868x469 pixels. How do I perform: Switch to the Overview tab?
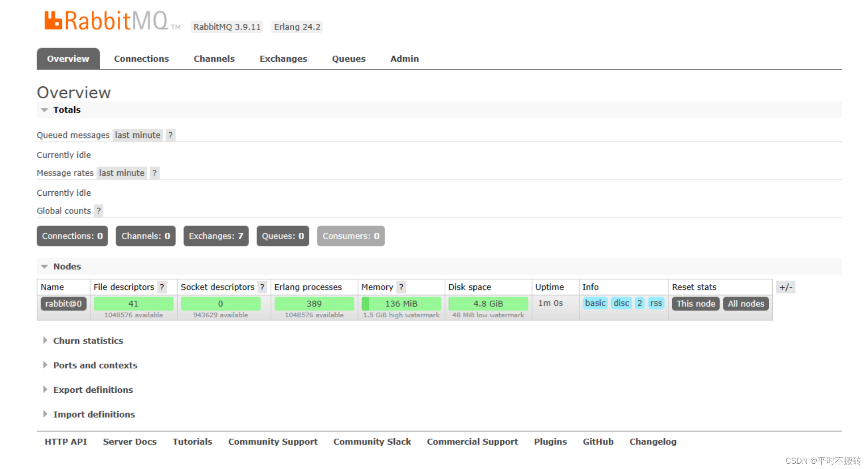[68, 59]
